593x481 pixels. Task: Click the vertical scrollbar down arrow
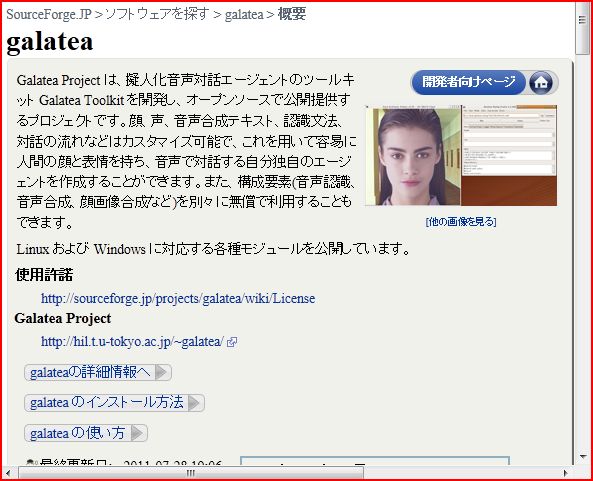(582, 457)
